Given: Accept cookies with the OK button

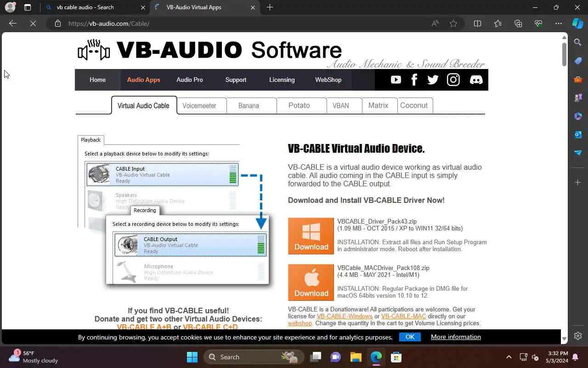Looking at the screenshot, I should click(410, 337).
